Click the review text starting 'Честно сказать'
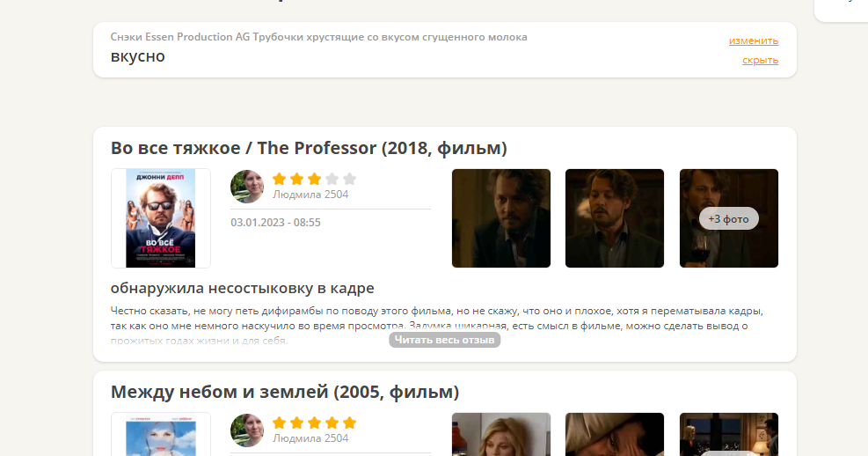 437,326
